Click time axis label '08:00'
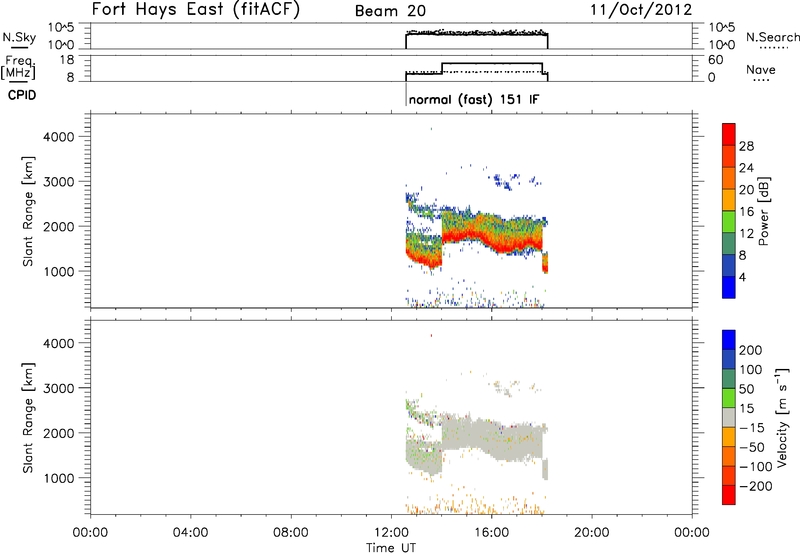 point(291,533)
